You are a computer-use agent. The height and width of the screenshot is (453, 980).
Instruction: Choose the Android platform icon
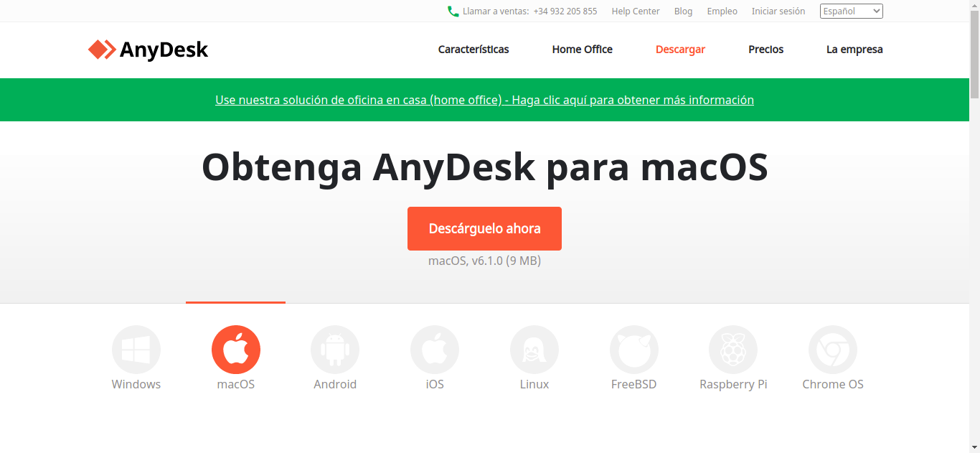[x=335, y=349]
